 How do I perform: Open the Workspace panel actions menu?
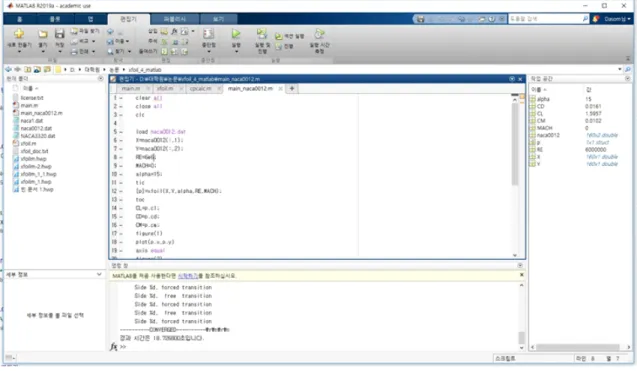628,78
